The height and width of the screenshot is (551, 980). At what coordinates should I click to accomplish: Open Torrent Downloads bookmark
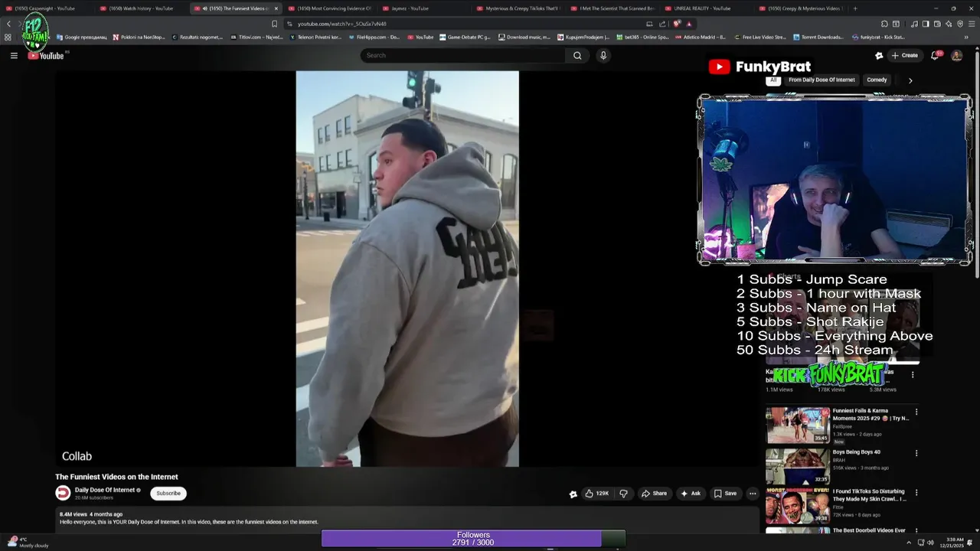(818, 37)
